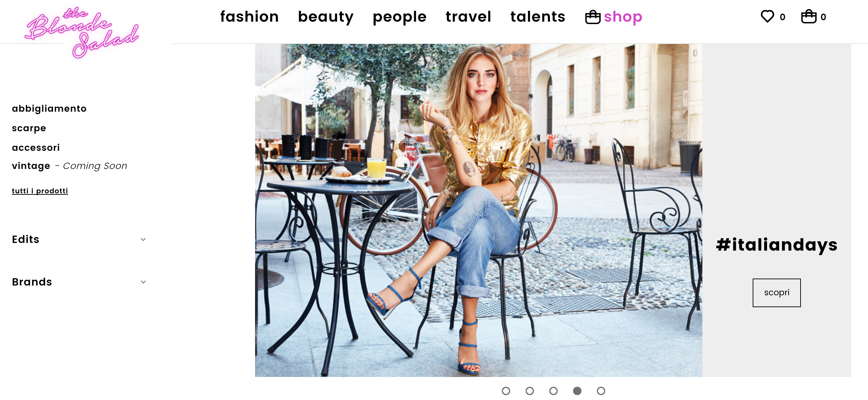
Task: Browse the abbigliamento category
Action: 49,109
